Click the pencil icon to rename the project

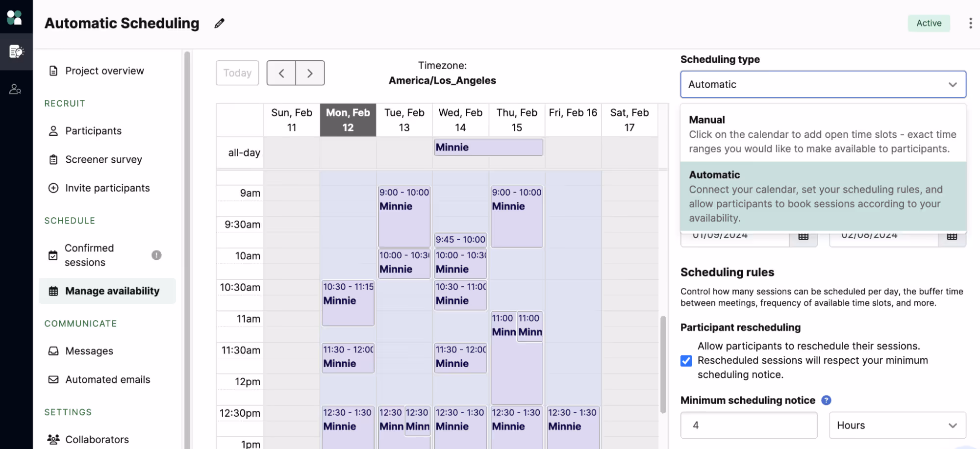[x=219, y=23]
